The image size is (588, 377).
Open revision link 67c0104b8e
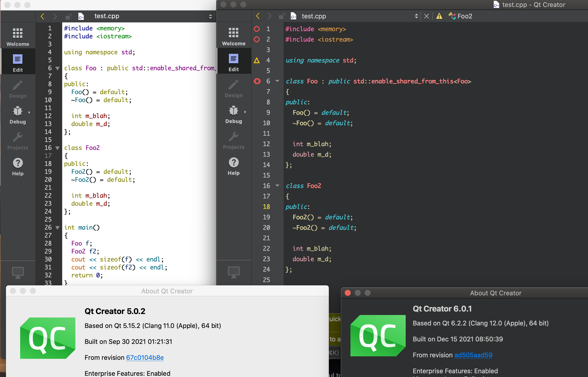pos(145,358)
